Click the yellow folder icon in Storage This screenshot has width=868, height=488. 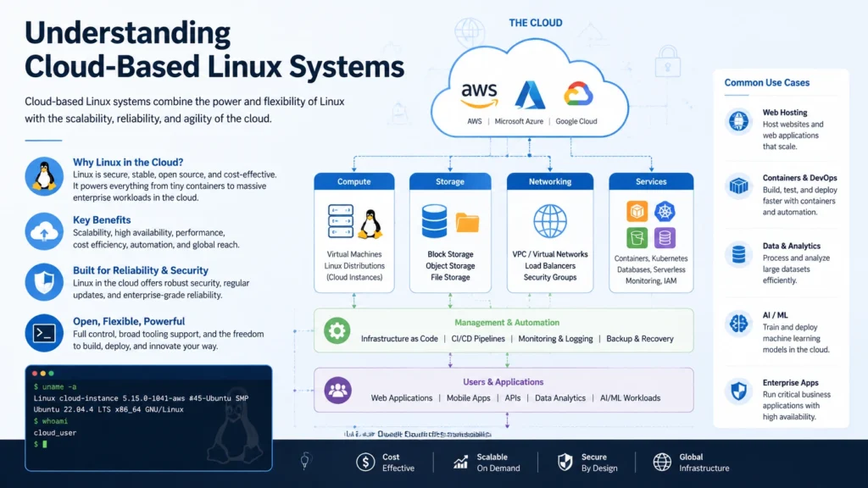pyautogui.click(x=467, y=223)
